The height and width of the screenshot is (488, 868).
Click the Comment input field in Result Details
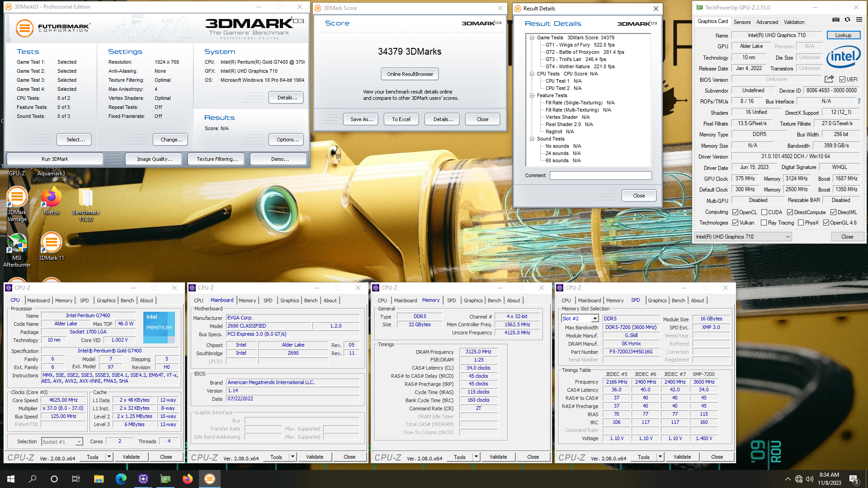tap(601, 175)
